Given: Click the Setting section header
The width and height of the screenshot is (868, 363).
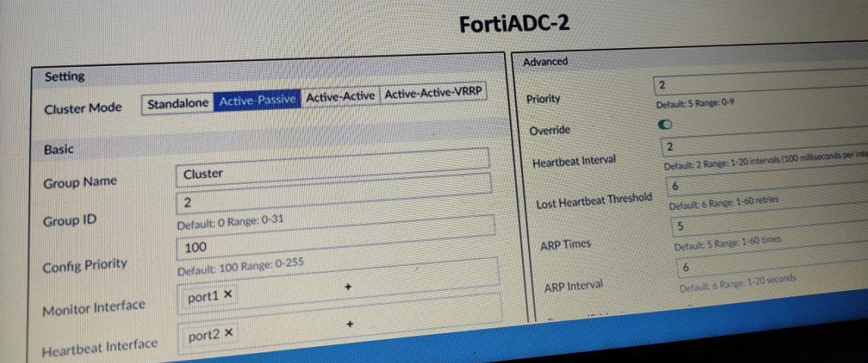Looking at the screenshot, I should (x=64, y=77).
